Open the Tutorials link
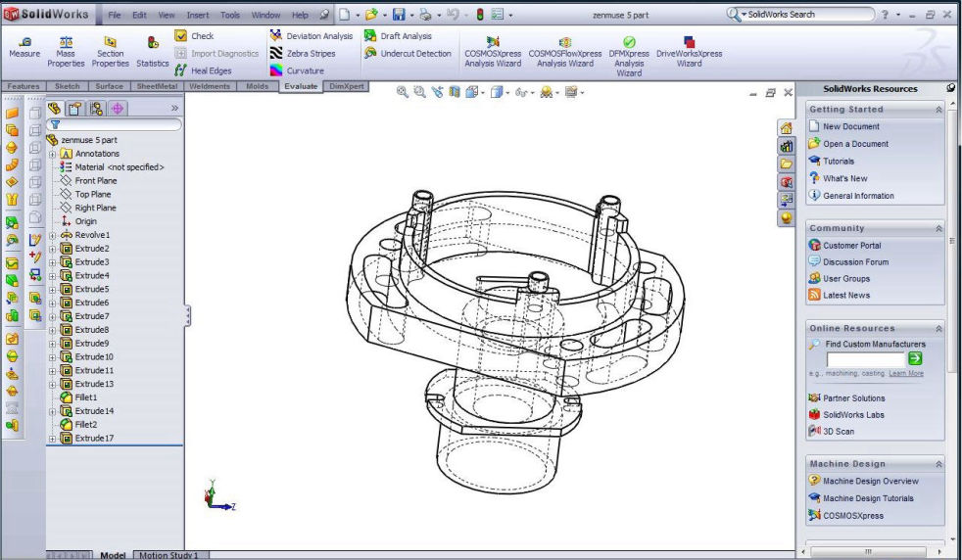The height and width of the screenshot is (560, 962). click(x=838, y=161)
